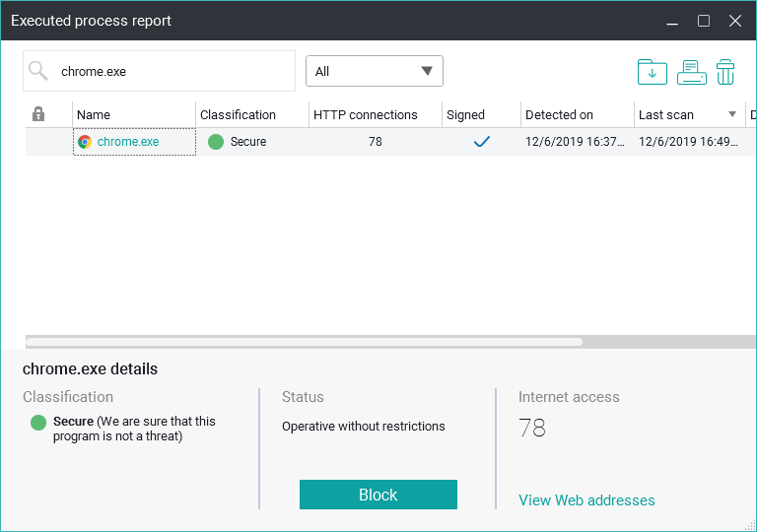Click the green Secure status dot in row

tap(216, 142)
